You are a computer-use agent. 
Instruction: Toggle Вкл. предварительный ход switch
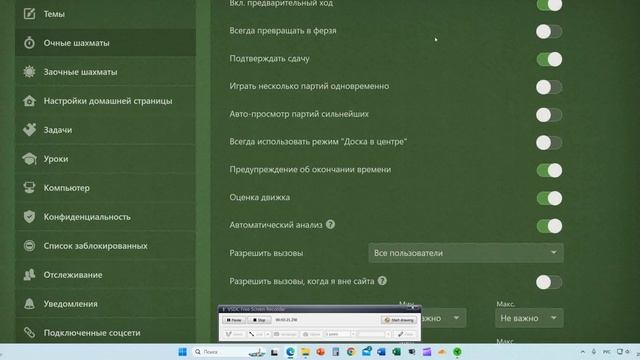549,5
